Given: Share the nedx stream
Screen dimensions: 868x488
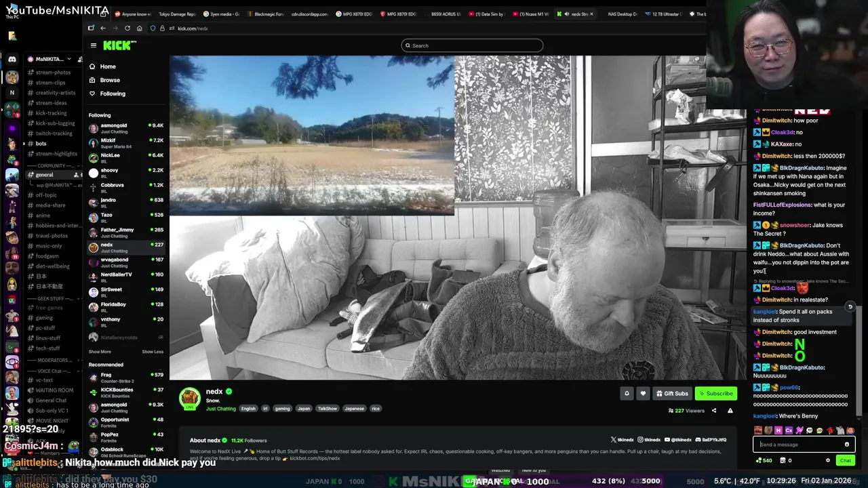Looking at the screenshot, I should (x=713, y=411).
